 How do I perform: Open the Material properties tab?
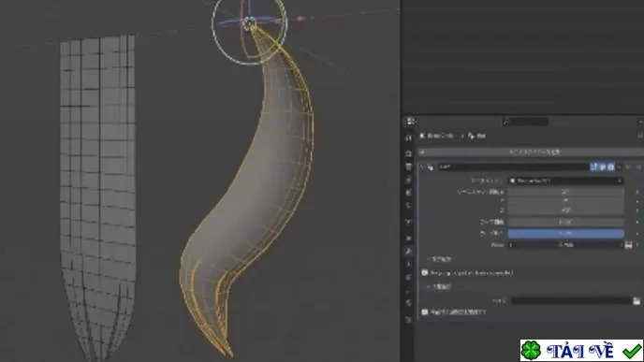tap(408, 304)
